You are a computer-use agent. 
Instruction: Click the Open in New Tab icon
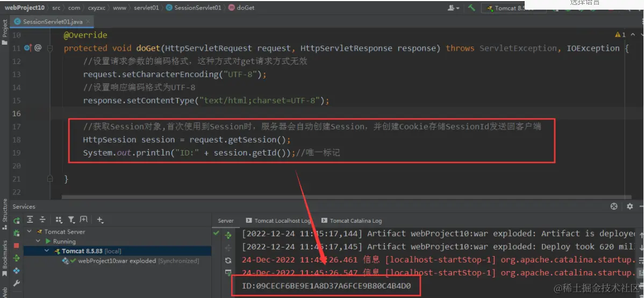pos(84,220)
